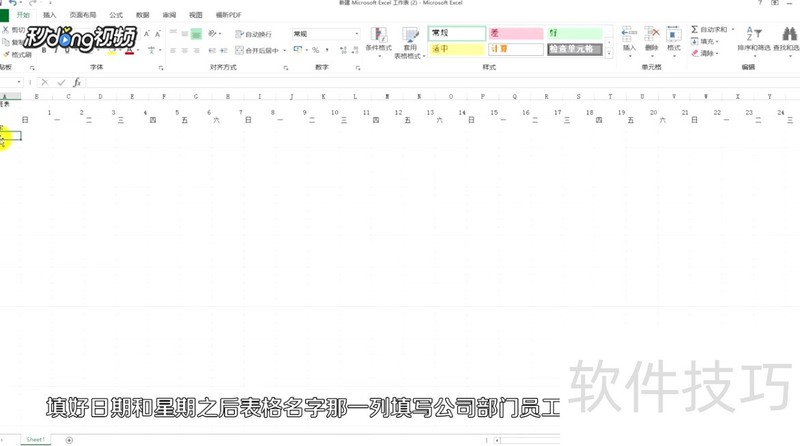
Task: Select the middle vertical align icon
Action: pyautogui.click(x=185, y=34)
